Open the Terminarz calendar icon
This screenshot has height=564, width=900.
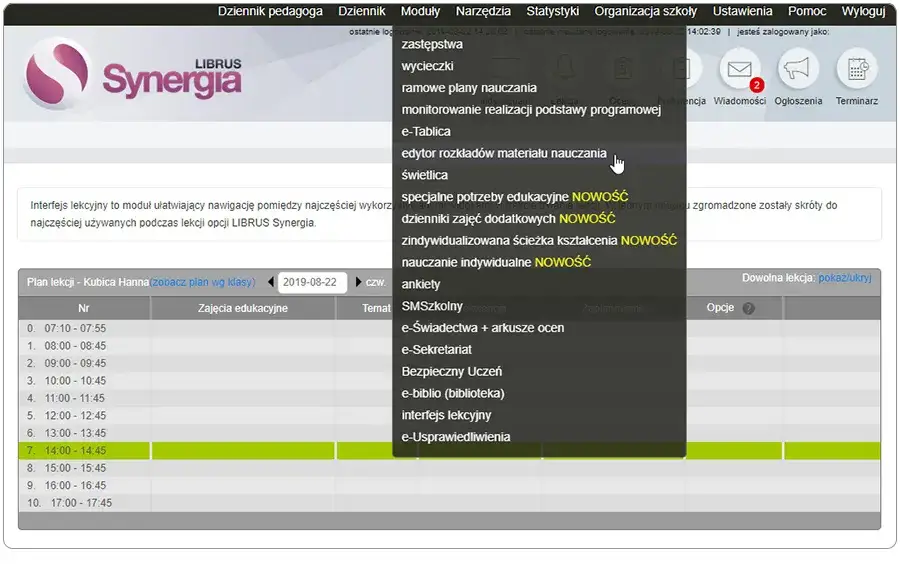(856, 69)
